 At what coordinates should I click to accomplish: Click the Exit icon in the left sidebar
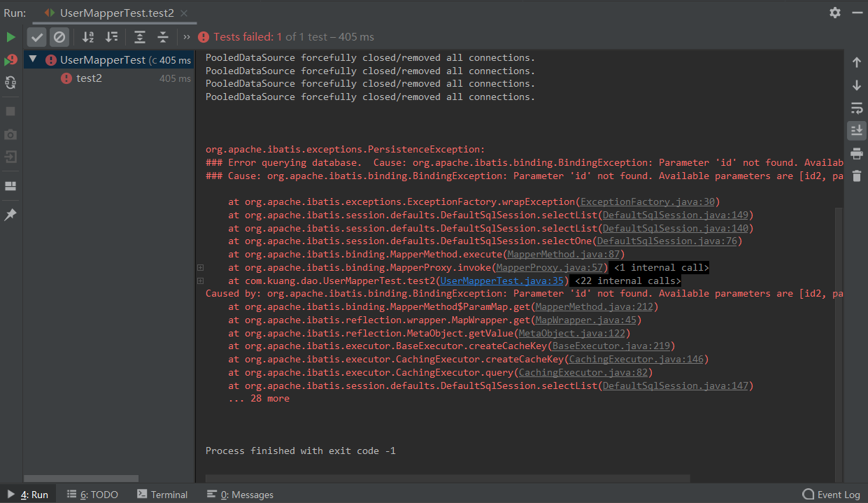coord(10,157)
